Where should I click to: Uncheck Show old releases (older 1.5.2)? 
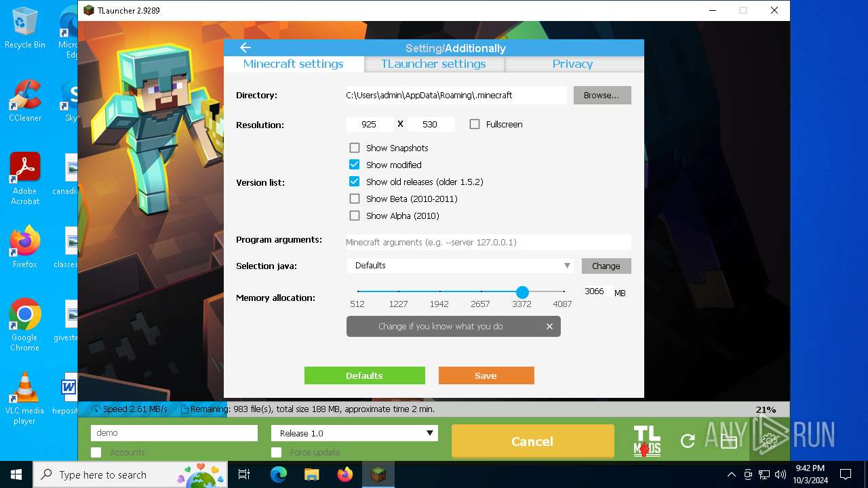[x=355, y=182]
